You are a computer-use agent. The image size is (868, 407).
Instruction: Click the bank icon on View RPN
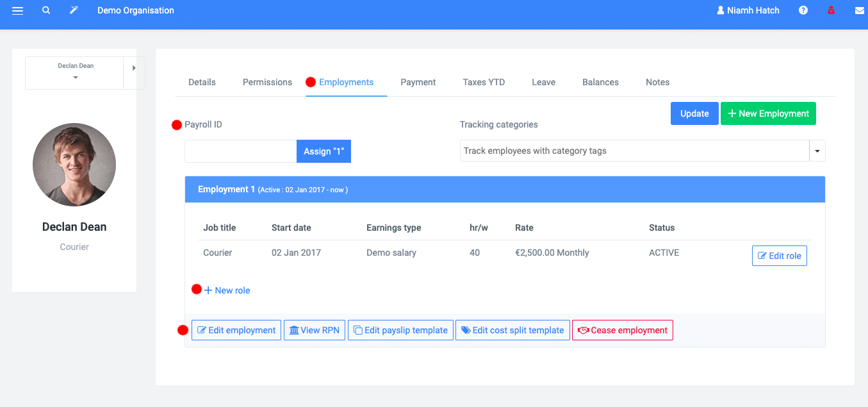click(x=295, y=329)
